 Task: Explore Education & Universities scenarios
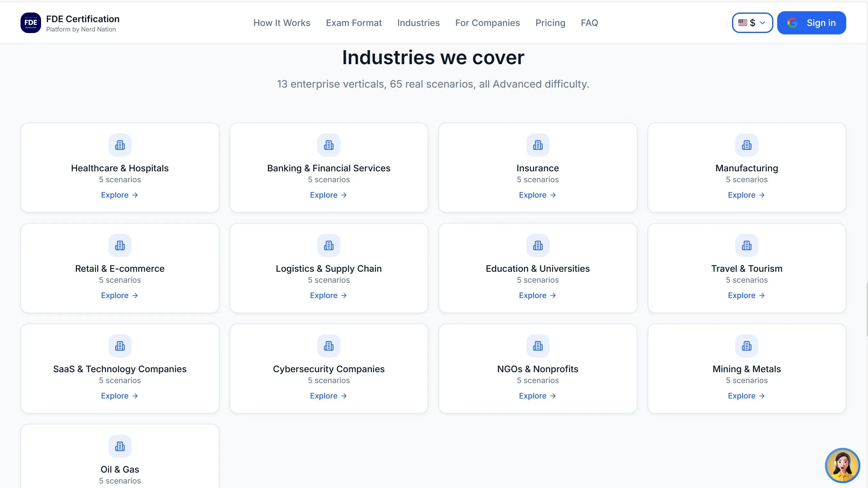point(537,295)
